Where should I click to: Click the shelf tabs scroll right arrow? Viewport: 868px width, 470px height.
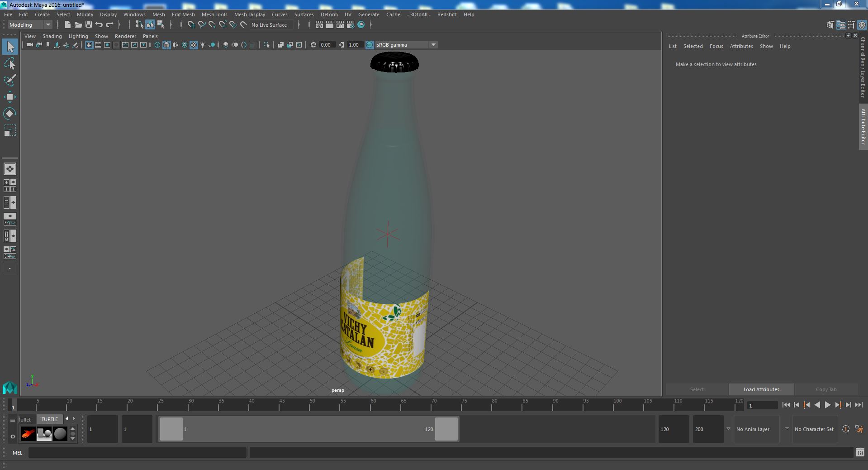pyautogui.click(x=74, y=419)
